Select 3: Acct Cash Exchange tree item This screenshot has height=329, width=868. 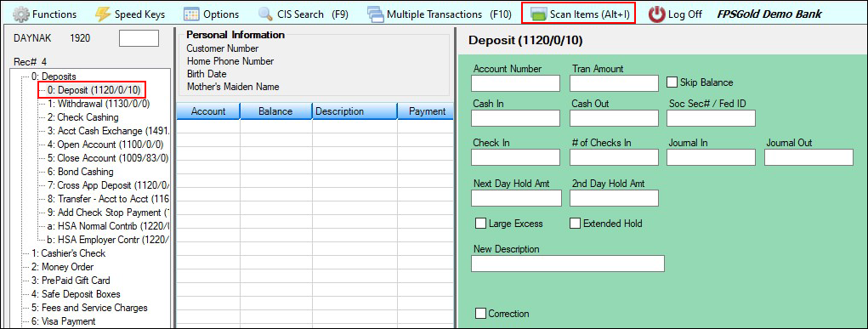[109, 131]
